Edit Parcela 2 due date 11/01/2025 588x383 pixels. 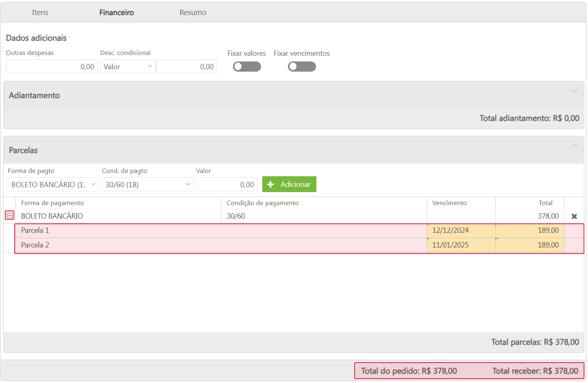461,245
